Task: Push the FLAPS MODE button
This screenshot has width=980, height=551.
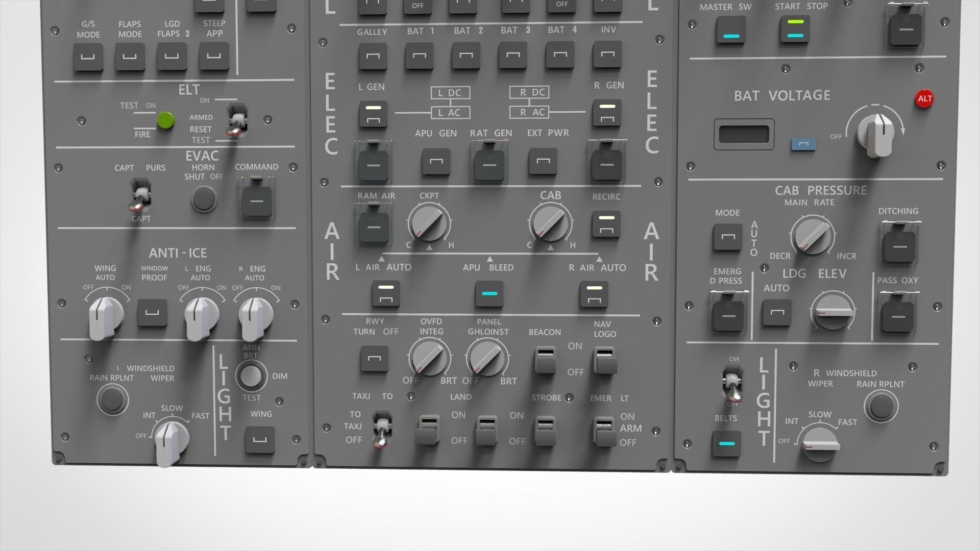Action: [130, 57]
